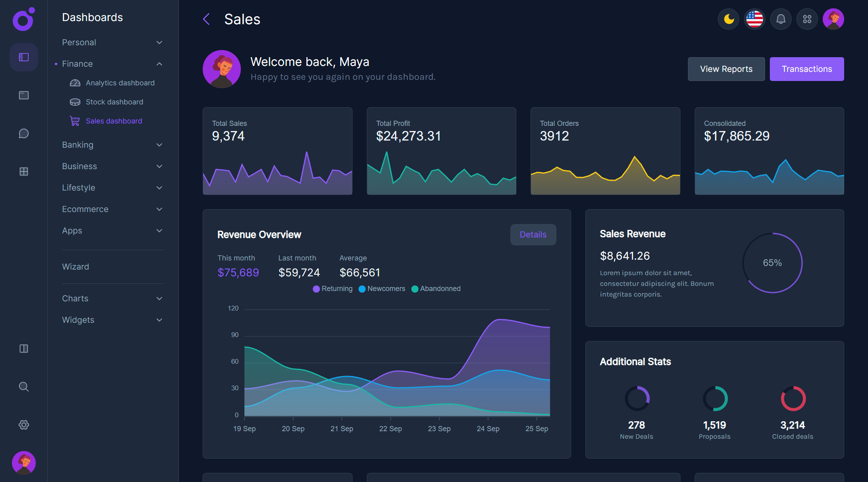The height and width of the screenshot is (482, 868).
Task: Toggle Newcomers data in the legend
Action: (x=382, y=289)
